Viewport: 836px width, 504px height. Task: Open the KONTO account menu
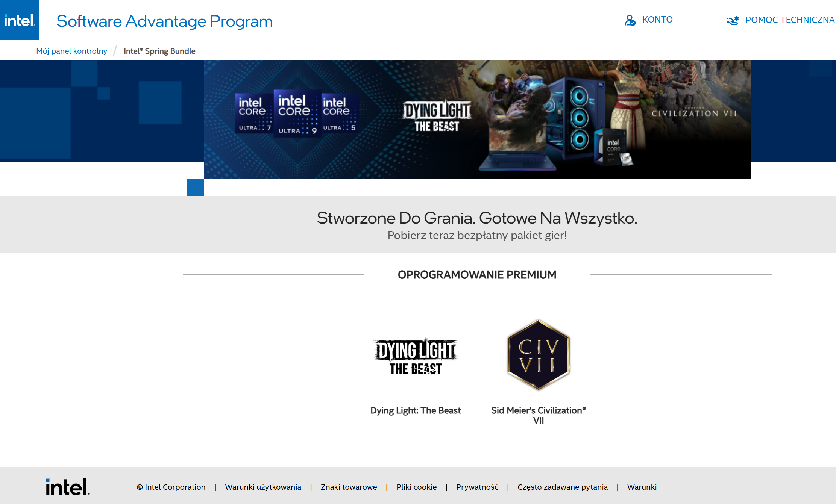point(657,20)
